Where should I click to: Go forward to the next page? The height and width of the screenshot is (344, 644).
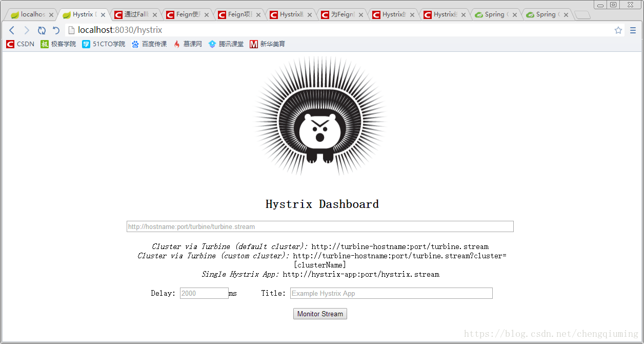coord(27,30)
